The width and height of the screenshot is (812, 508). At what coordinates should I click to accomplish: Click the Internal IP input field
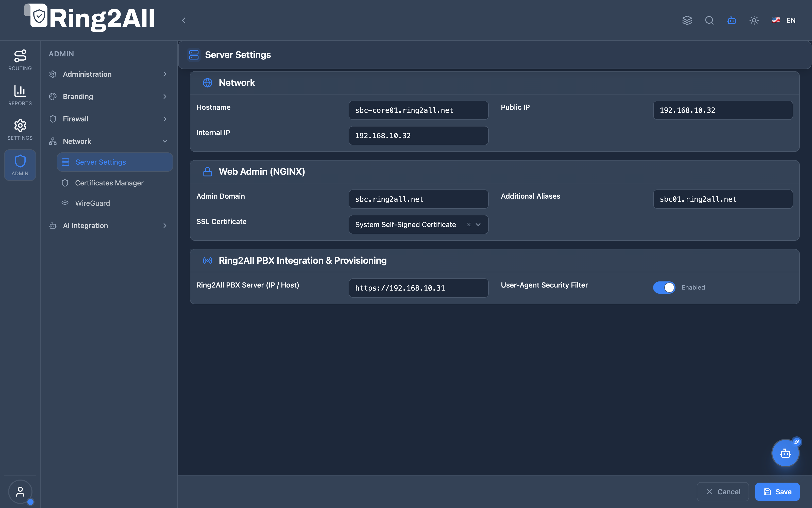[418, 136]
